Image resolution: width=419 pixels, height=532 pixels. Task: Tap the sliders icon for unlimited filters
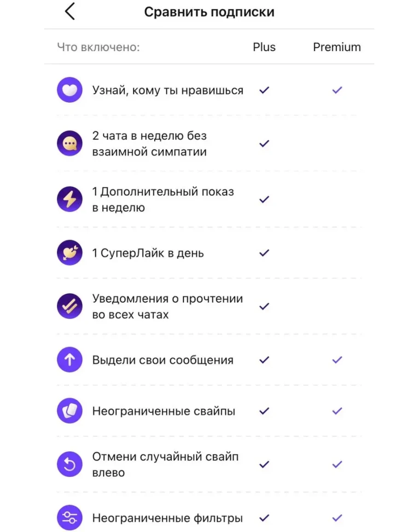coord(70,518)
